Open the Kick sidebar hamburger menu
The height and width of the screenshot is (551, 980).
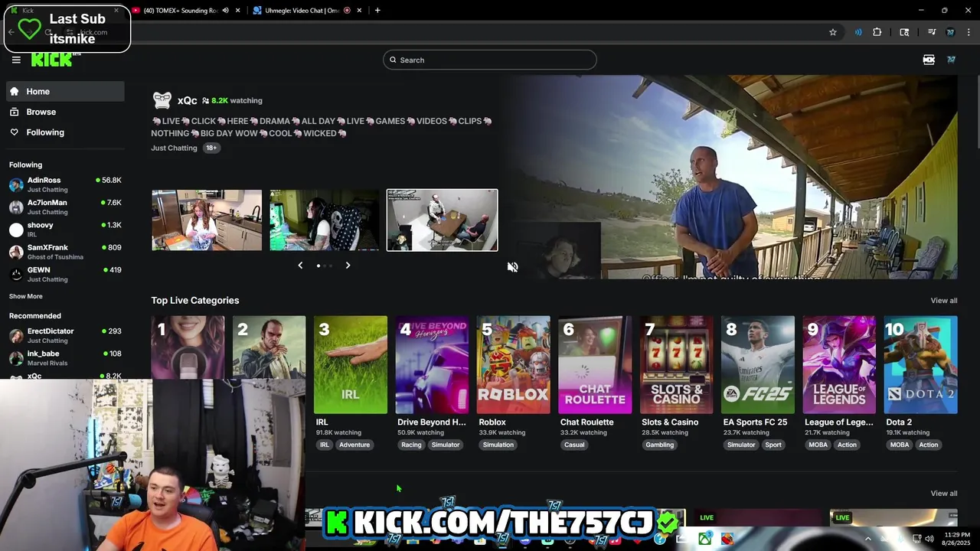16,60
